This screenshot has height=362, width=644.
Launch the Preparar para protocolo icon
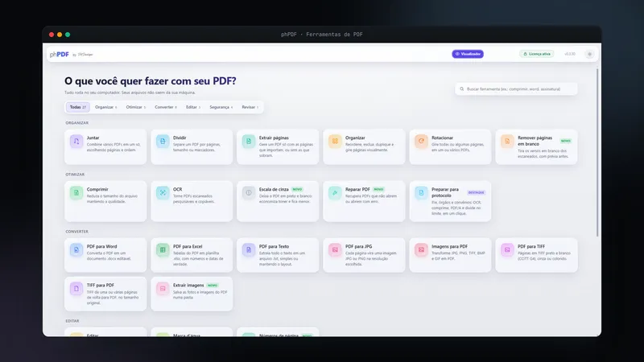coord(421,192)
